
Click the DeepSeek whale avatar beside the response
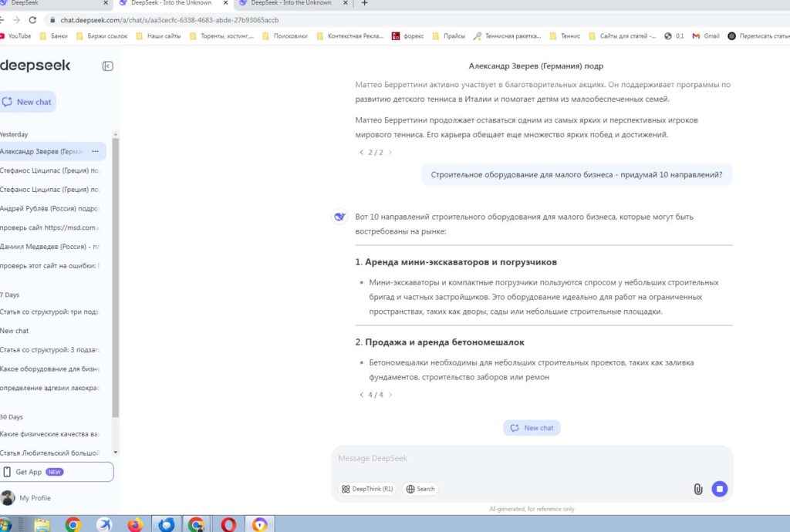(339, 217)
